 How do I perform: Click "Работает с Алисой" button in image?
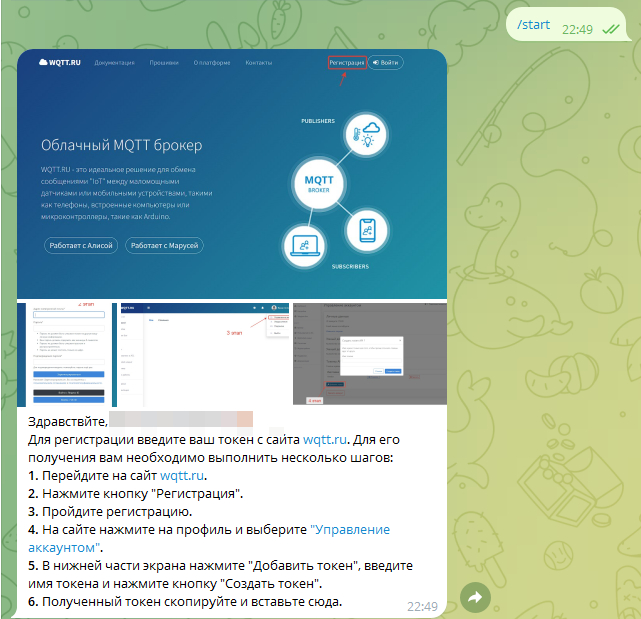tap(81, 245)
